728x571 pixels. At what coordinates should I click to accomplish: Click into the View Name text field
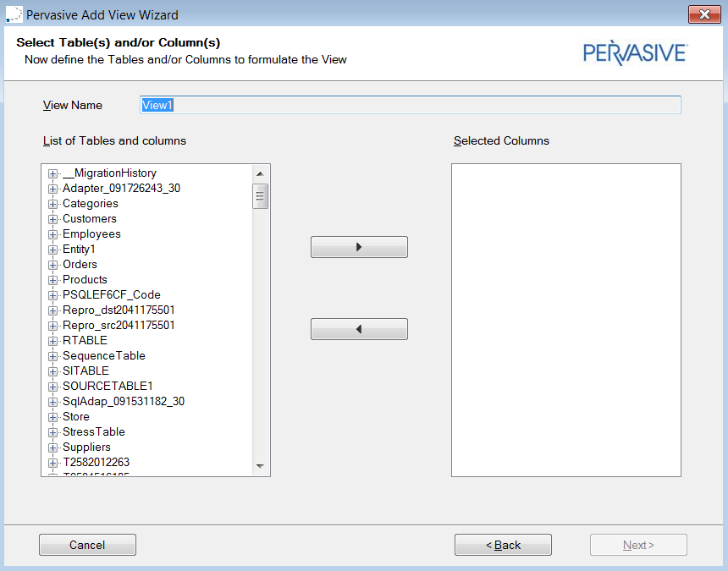[x=410, y=105]
